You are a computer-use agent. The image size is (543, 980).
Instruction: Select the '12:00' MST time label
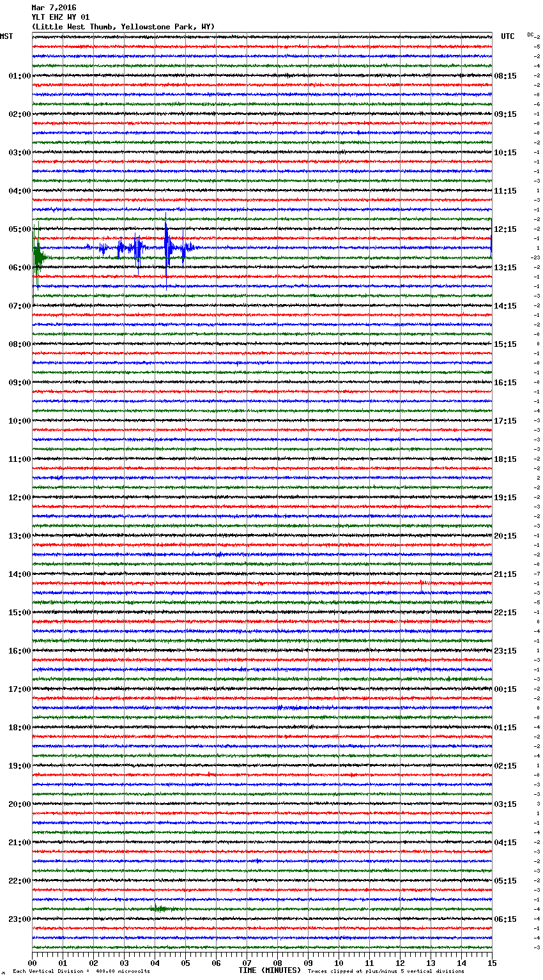pos(19,498)
